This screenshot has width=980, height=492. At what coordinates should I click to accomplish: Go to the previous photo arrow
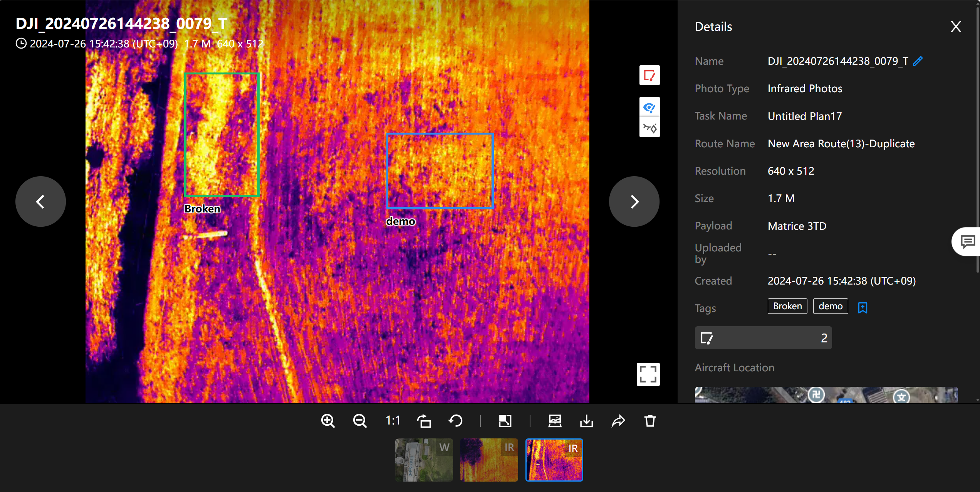point(40,201)
